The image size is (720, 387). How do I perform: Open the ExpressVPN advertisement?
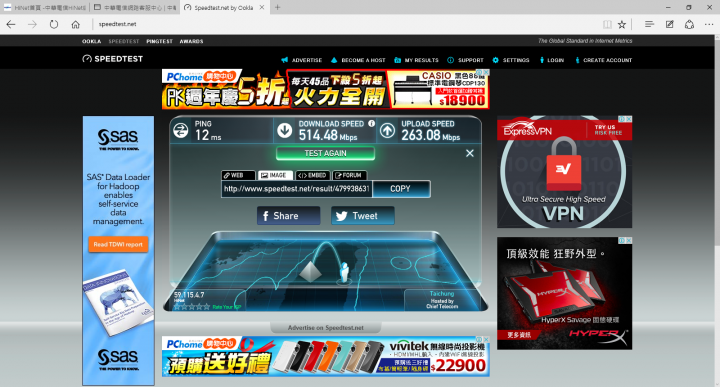[x=564, y=172]
